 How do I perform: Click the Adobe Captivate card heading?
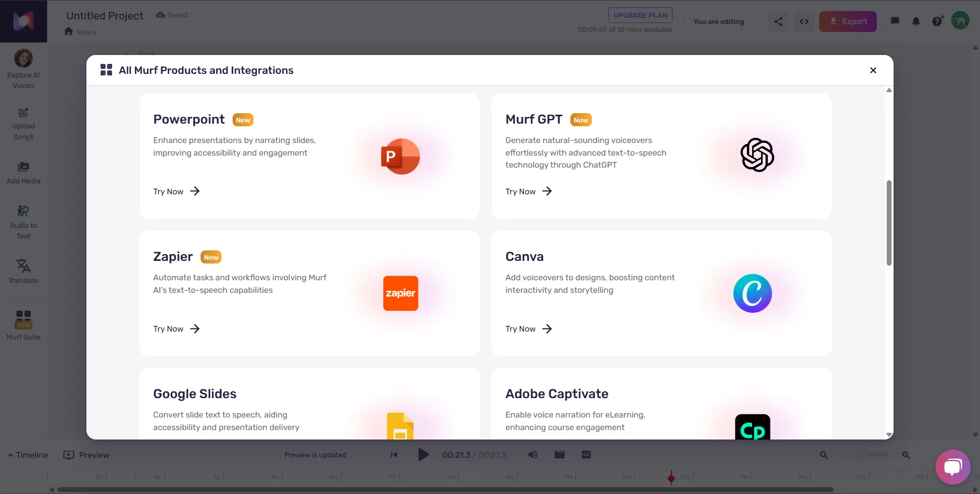pyautogui.click(x=557, y=394)
